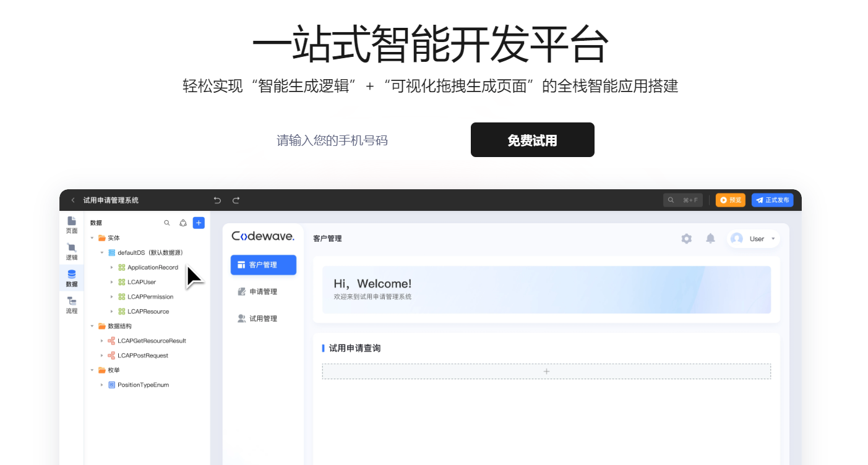Screen dimensions: 868x465
Task: Click the back arrow beside 试用申请管理系统
Action: [73, 200]
